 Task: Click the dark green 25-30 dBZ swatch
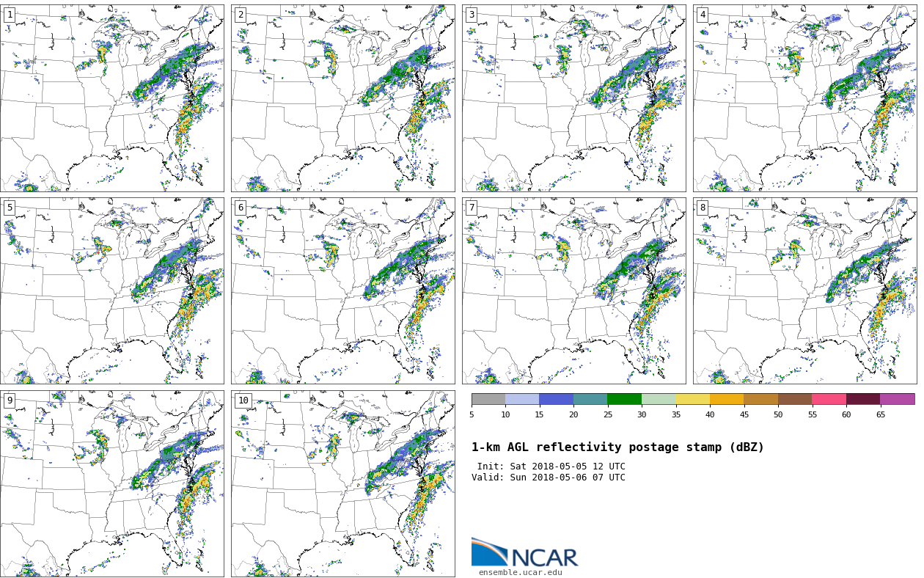(x=624, y=399)
